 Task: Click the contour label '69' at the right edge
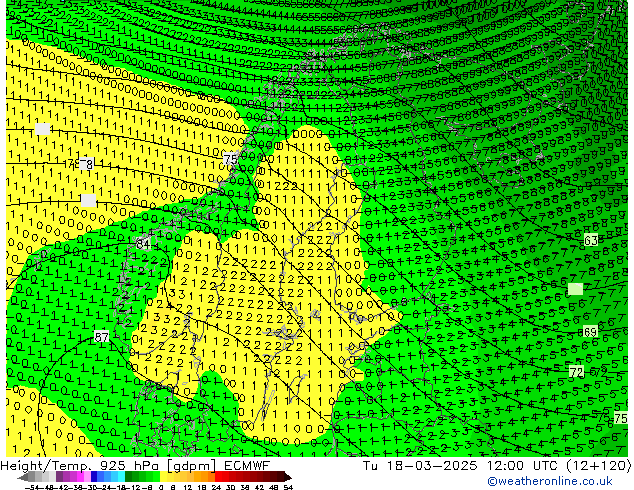tap(590, 332)
